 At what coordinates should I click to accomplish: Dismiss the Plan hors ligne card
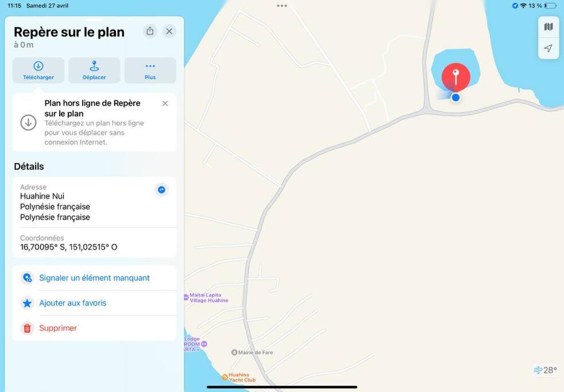coord(165,104)
